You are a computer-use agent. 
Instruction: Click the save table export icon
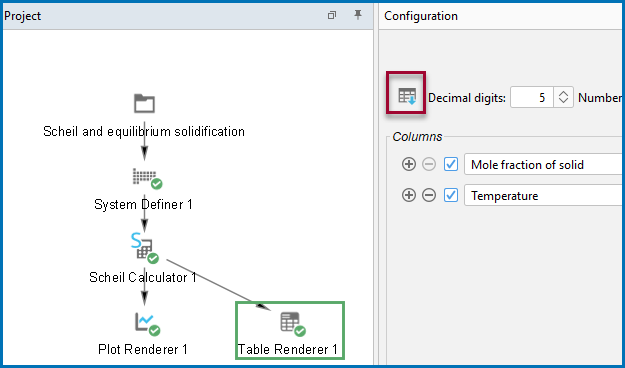[x=407, y=96]
